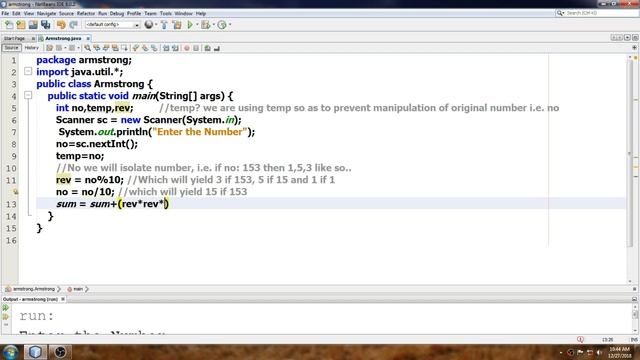
Task: Click the clock in system tray
Action: pos(619,352)
